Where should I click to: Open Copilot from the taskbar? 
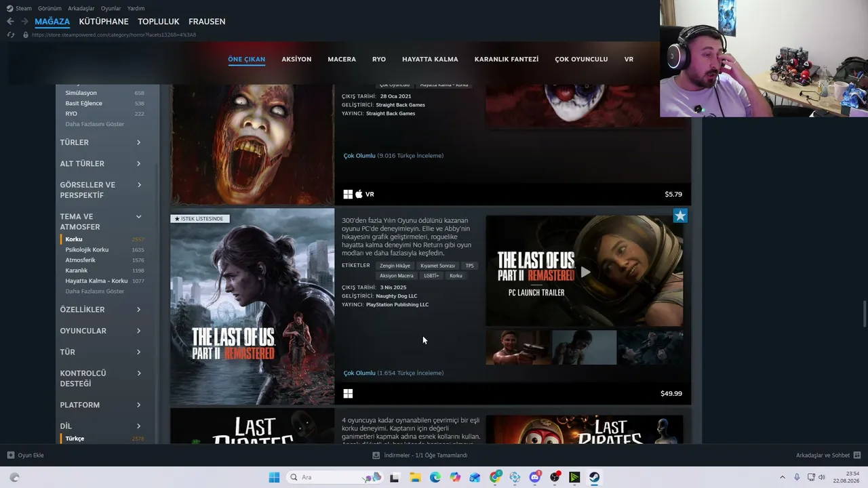coord(455,477)
